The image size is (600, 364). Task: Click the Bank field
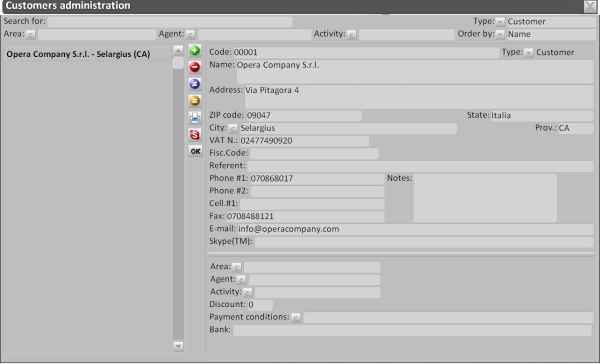point(412,330)
